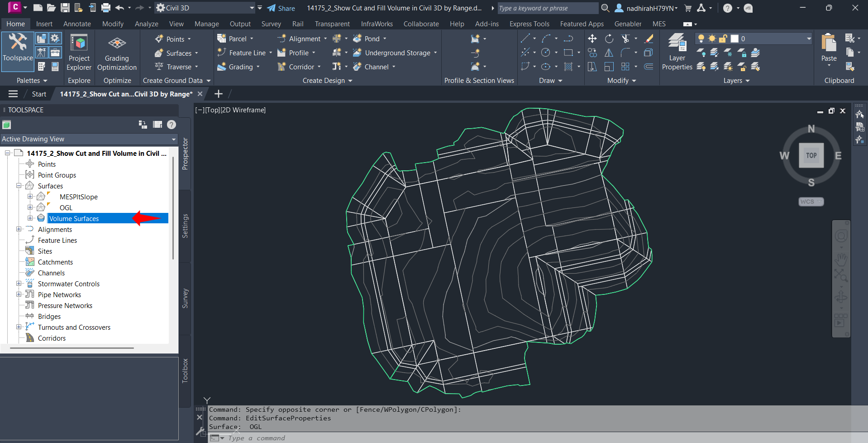868x443 pixels.
Task: Select the Parcel tool icon
Action: 221,39
